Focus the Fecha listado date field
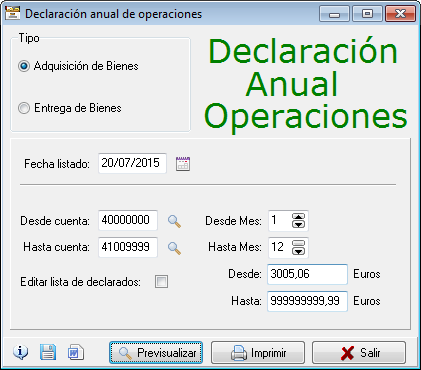The width and height of the screenshot is (421, 370). (x=132, y=163)
